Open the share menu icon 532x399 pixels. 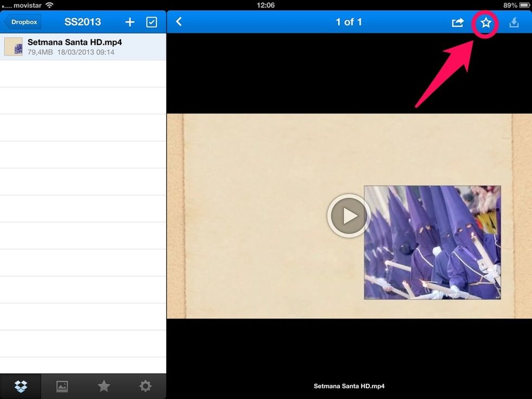point(458,22)
